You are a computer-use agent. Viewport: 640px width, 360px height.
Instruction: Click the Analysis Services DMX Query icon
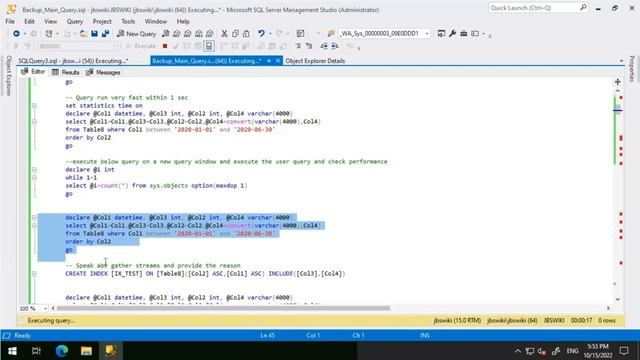click(x=187, y=33)
